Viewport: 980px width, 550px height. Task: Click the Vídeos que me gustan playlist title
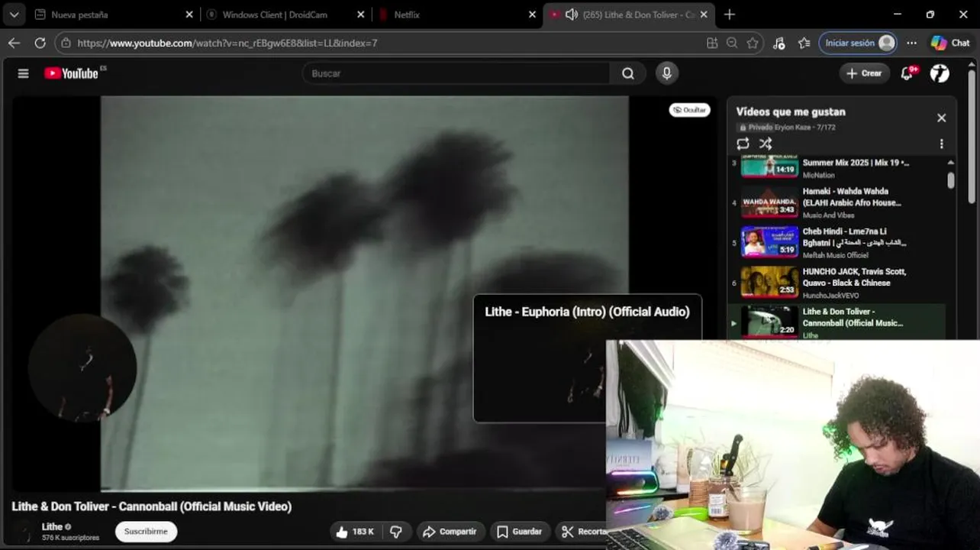click(x=791, y=112)
